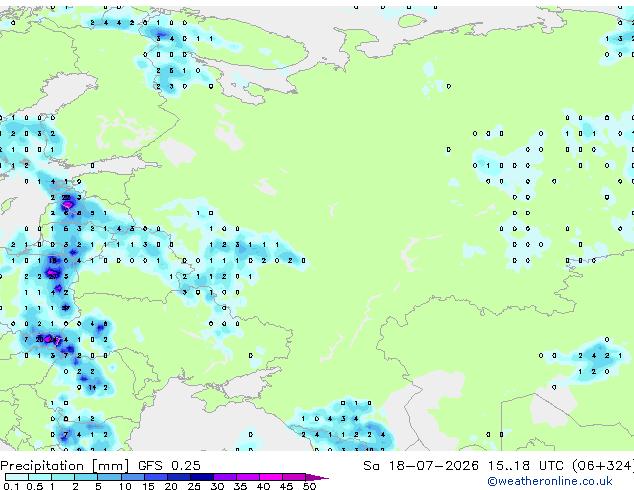This screenshot has width=634, height=490.
Task: Click the map precipitation value 37
Action: tap(66, 308)
